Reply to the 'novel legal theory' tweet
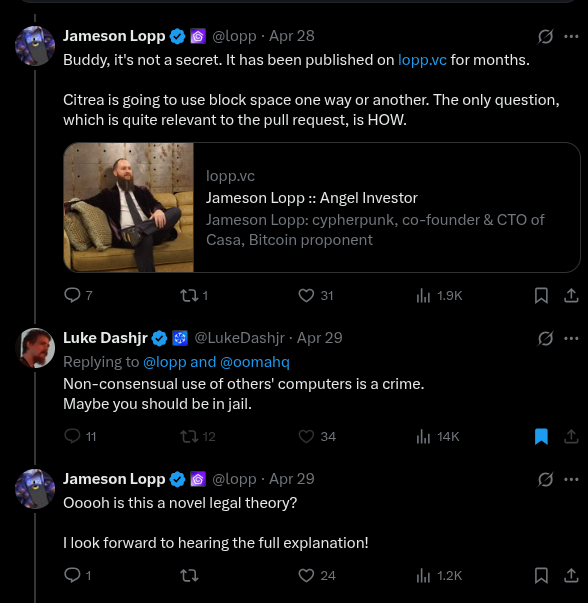This screenshot has height=603, width=588. pyautogui.click(x=72, y=576)
